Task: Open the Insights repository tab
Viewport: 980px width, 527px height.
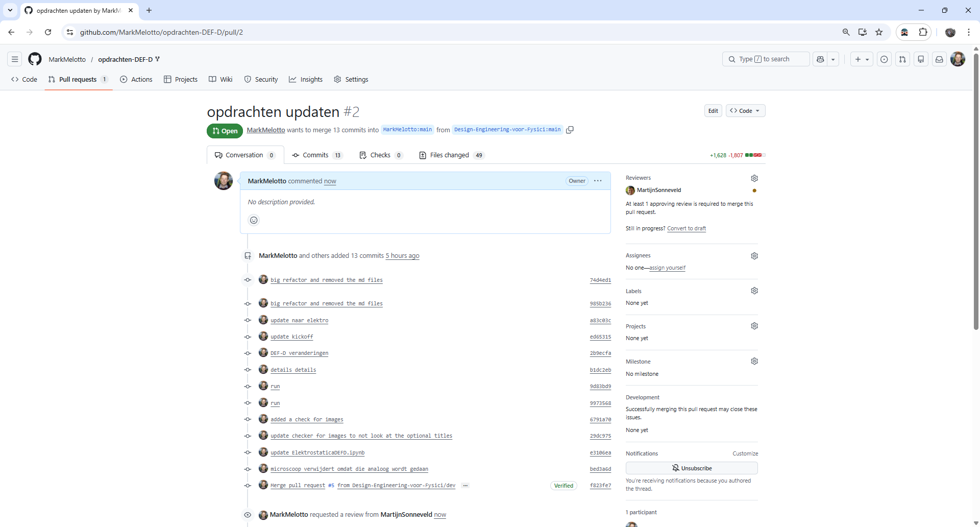Action: [306, 79]
